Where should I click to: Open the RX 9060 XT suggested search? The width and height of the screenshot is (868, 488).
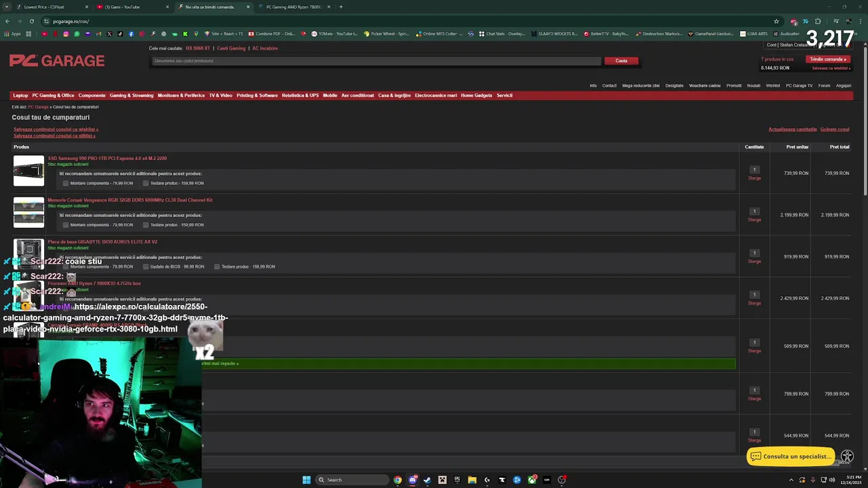tap(198, 48)
